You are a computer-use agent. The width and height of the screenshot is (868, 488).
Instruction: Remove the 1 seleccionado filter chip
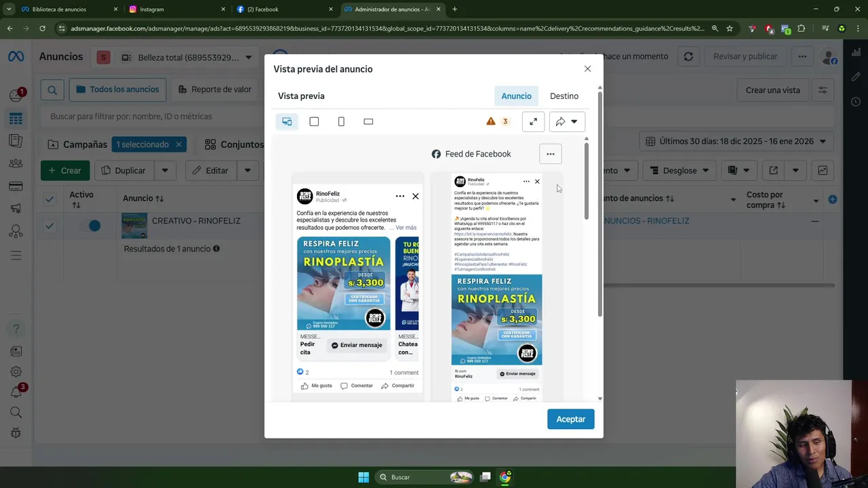[x=178, y=144]
